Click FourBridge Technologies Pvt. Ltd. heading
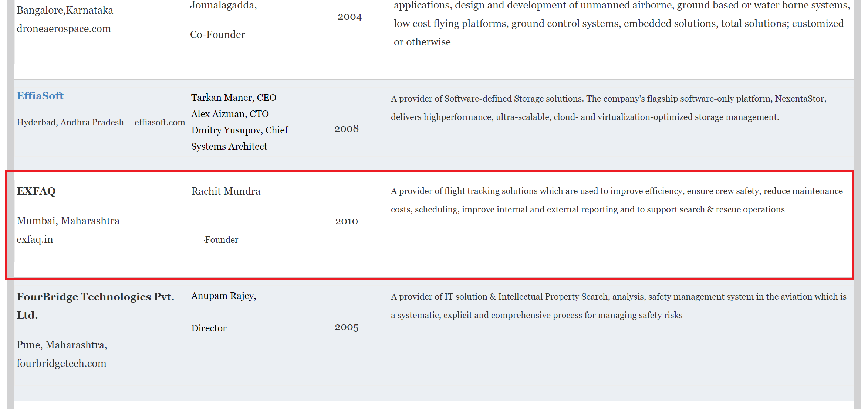The width and height of the screenshot is (868, 409). [x=95, y=306]
